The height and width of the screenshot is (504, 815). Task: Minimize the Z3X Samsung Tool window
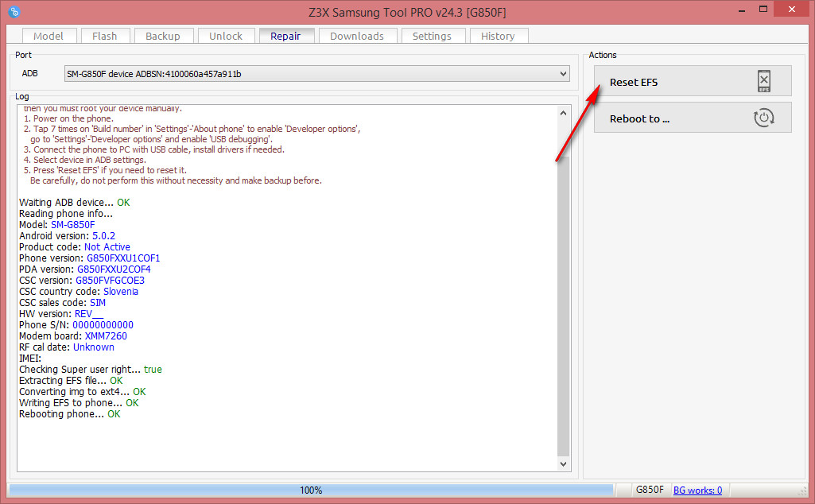tap(742, 10)
